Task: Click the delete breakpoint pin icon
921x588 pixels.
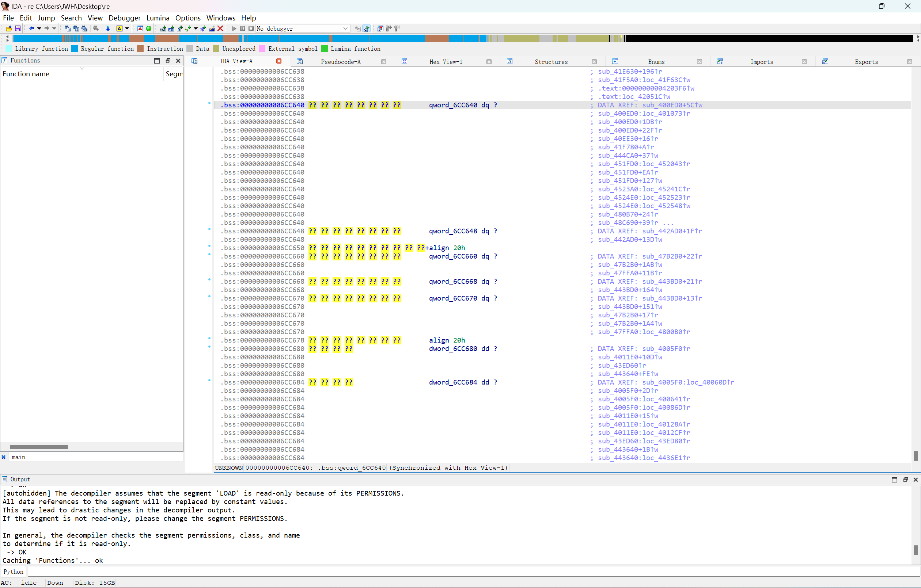Action: 397,29
